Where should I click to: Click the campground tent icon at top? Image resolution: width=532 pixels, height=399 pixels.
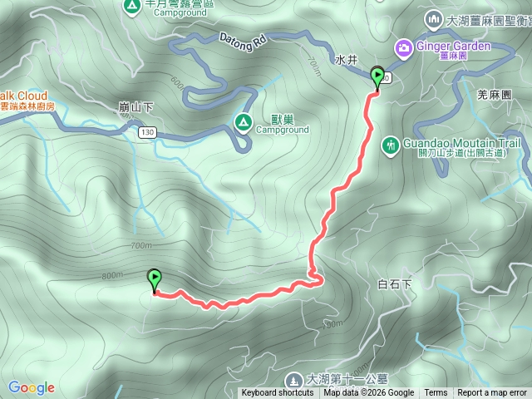click(x=131, y=7)
